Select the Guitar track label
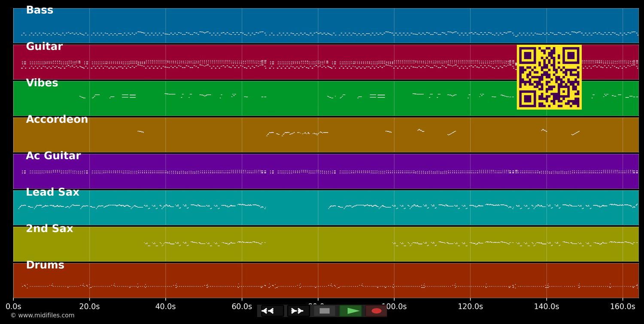 coord(44,47)
